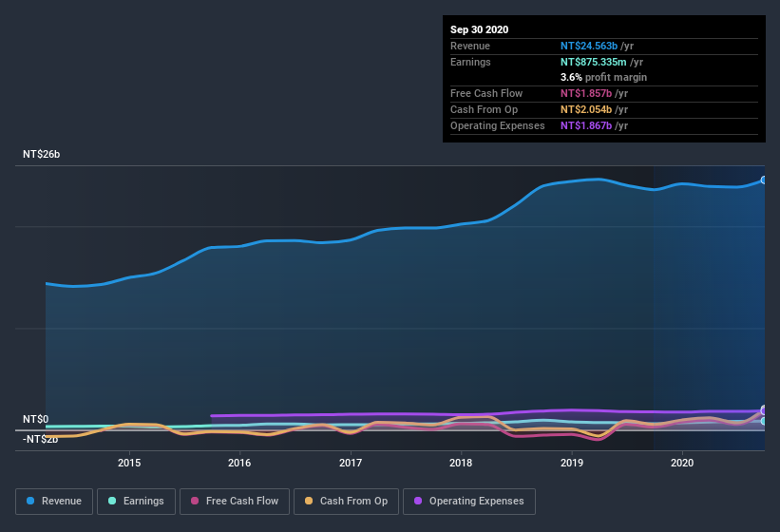Screen dimensions: 780x532
Task: Toggle the Earnings series legend button
Action: coord(136,502)
